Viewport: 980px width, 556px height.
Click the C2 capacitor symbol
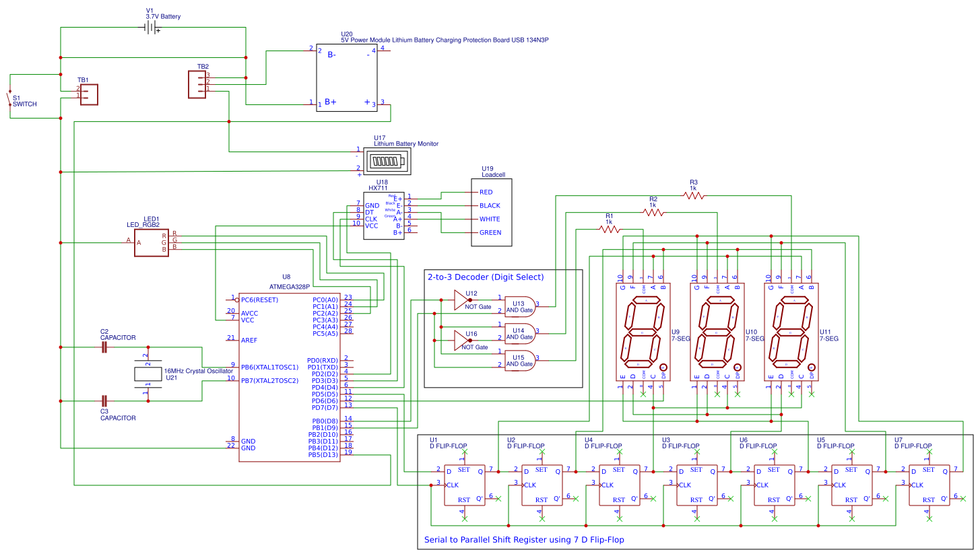click(x=104, y=347)
